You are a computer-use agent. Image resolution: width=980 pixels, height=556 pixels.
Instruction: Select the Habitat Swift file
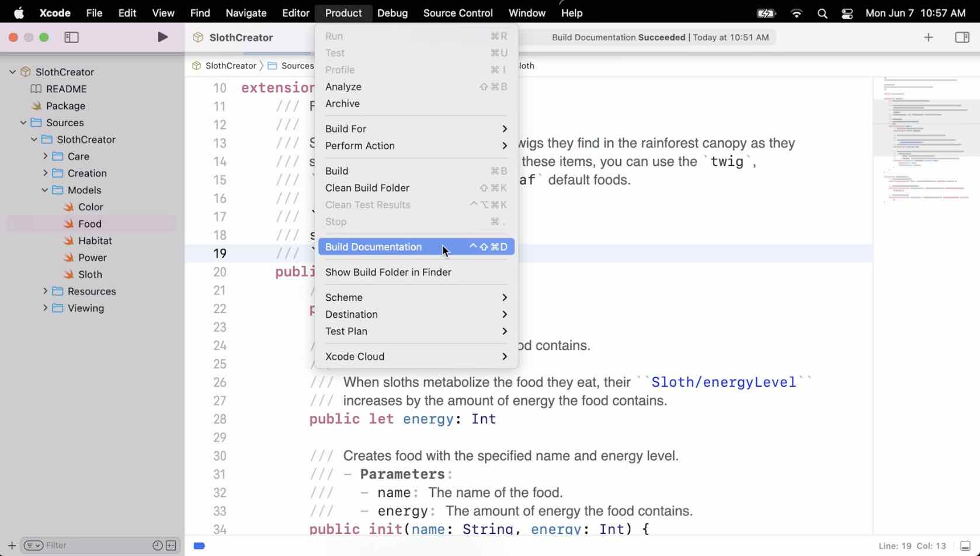pos(95,241)
